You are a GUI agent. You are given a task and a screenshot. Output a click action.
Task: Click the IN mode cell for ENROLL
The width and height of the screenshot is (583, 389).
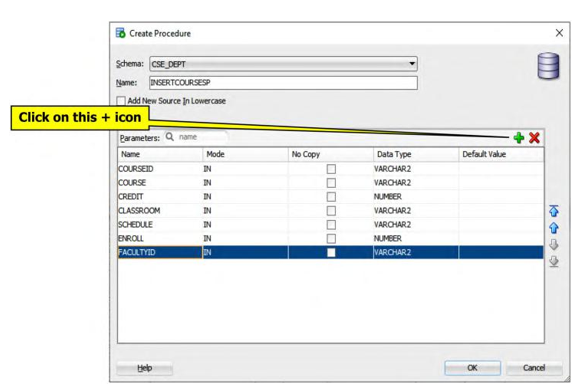point(245,238)
